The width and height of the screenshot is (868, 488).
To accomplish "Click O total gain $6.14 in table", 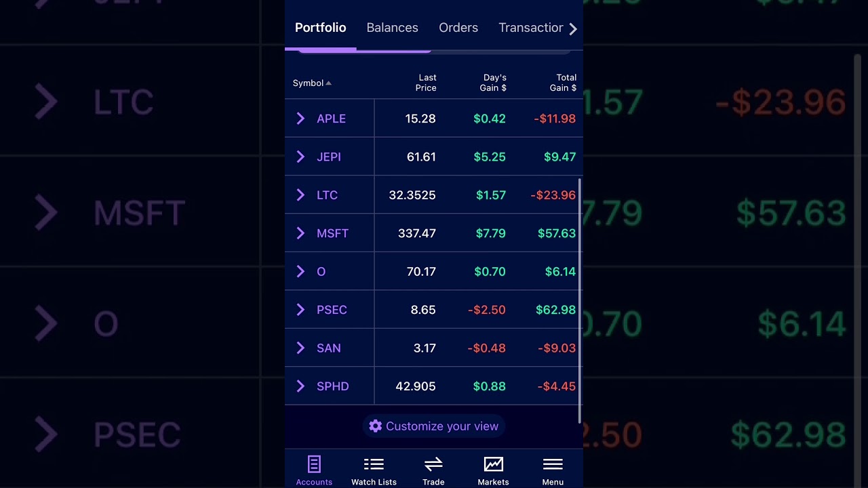I will (560, 272).
